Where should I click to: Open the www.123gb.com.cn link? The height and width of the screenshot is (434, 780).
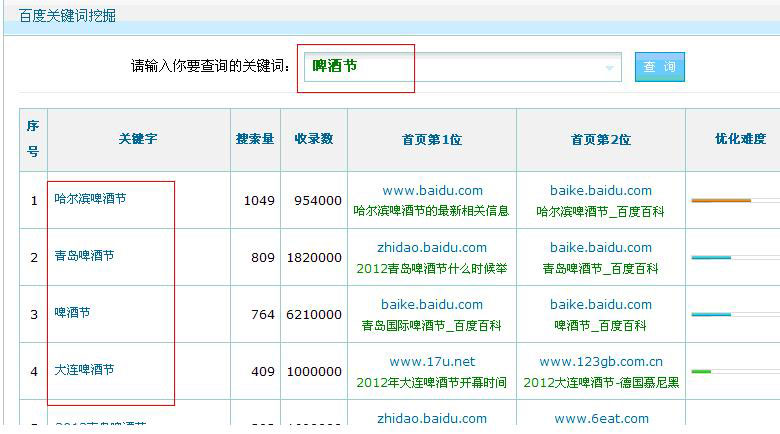(601, 361)
